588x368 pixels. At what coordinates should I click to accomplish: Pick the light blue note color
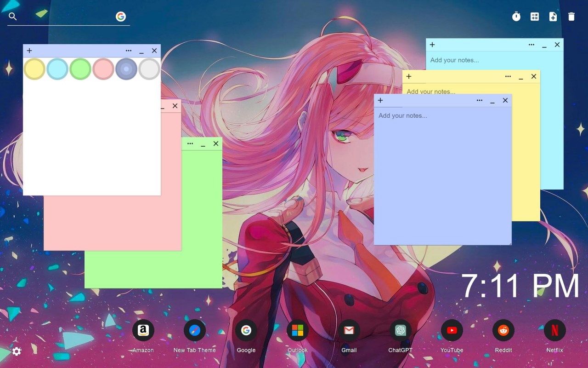[x=57, y=69]
